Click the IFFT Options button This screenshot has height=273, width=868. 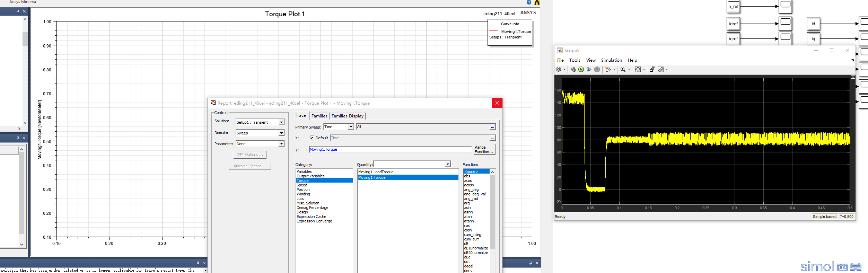[249, 155]
